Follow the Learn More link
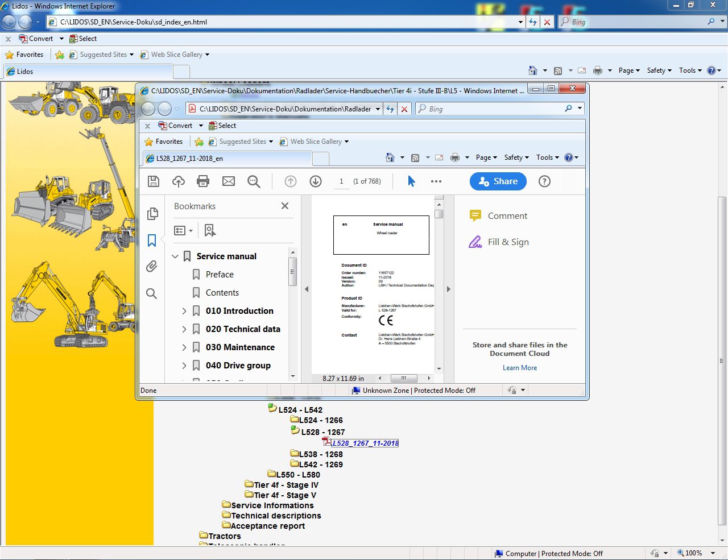 pyautogui.click(x=519, y=368)
